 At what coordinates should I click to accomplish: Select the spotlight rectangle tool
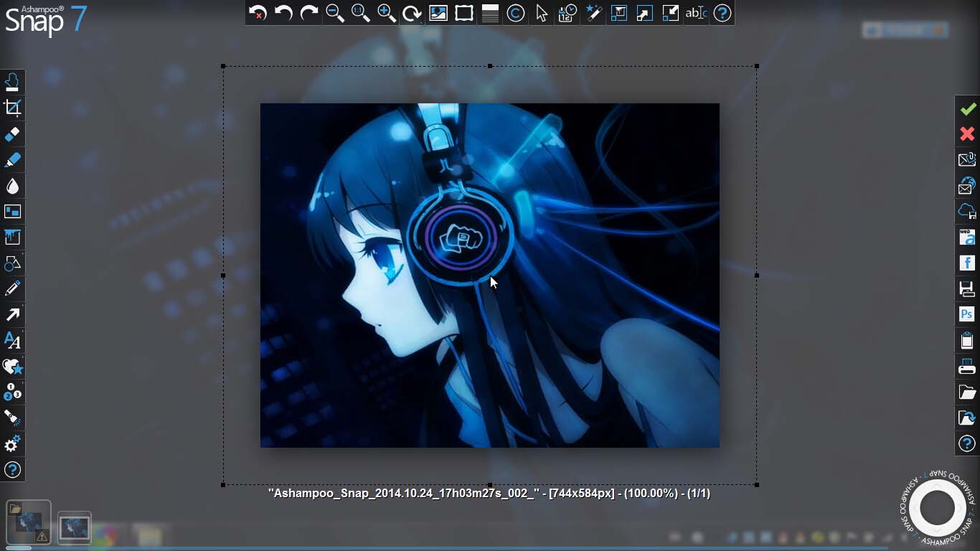coord(12,212)
